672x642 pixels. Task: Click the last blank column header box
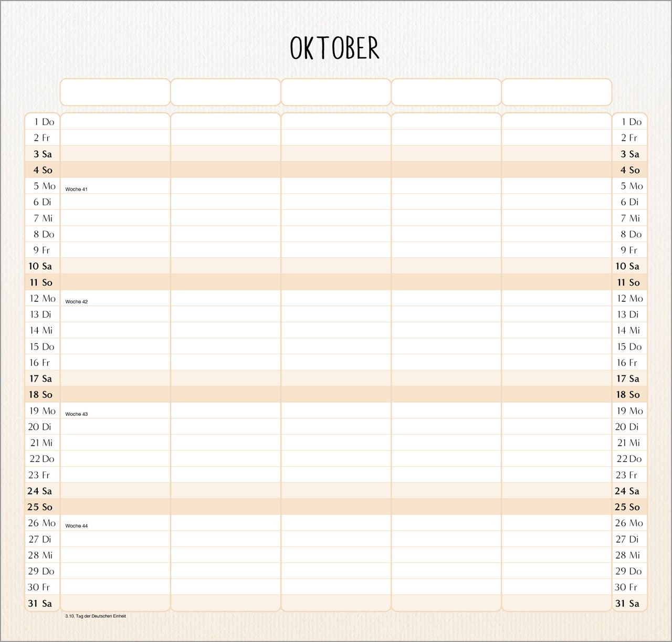(556, 92)
